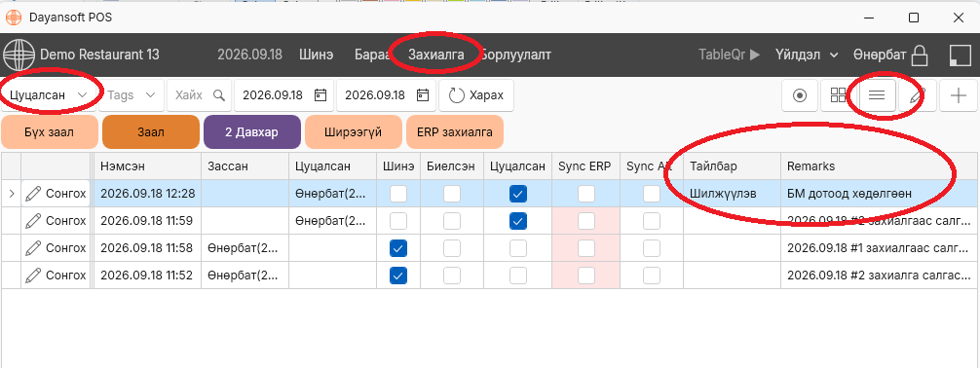
Task: Select the ERP захиалга filter button
Action: click(454, 131)
